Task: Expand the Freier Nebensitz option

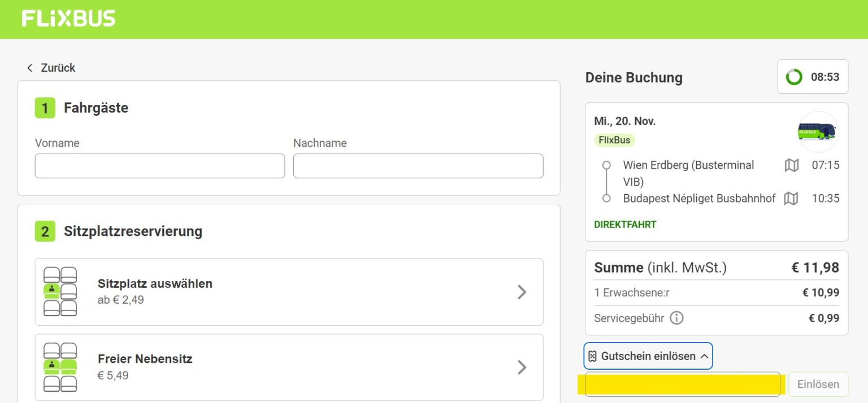Action: coord(522,367)
